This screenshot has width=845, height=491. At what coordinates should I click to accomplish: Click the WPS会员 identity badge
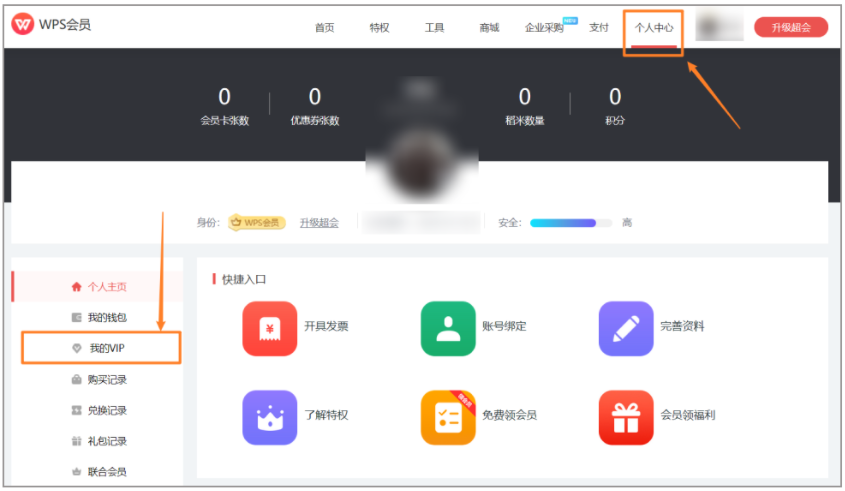coord(257,223)
